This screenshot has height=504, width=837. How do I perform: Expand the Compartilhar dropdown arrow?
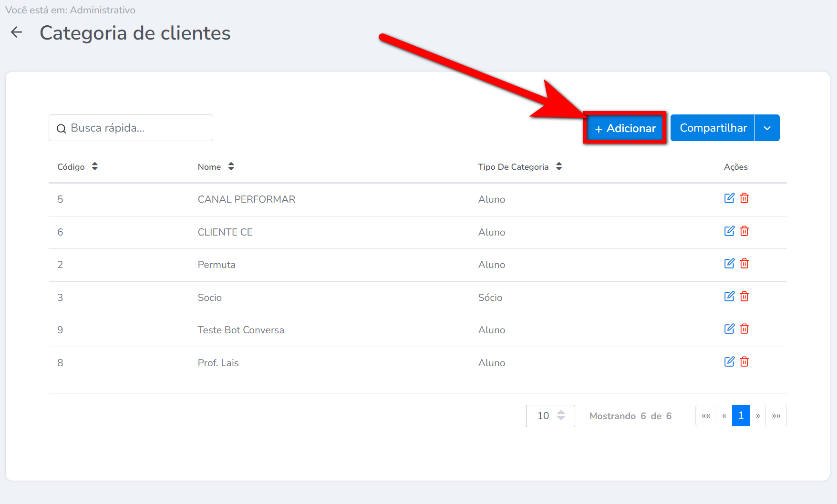[x=767, y=128]
